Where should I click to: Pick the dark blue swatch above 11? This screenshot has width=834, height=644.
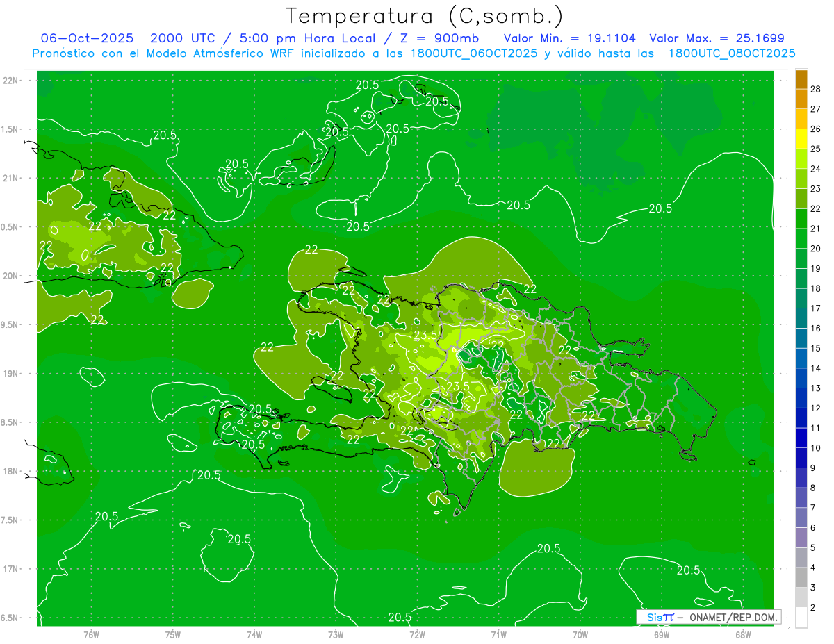click(801, 418)
